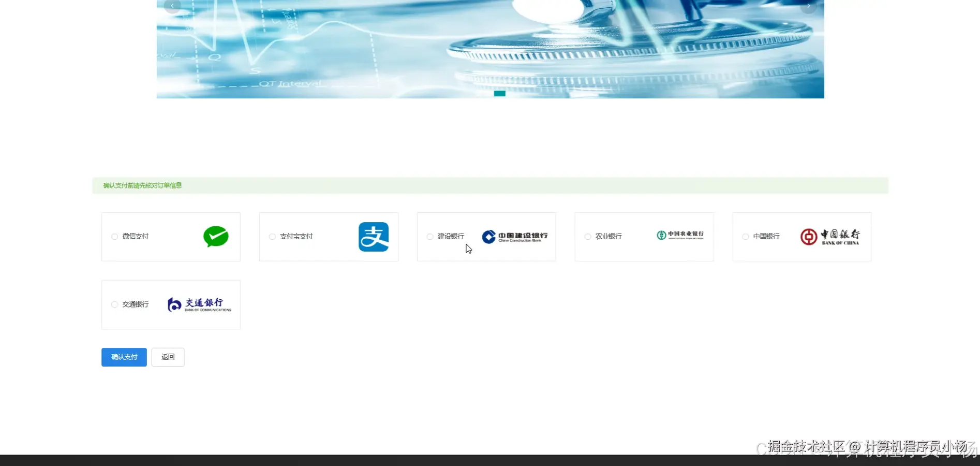Click the Bank of China logo
Image resolution: width=980 pixels, height=466 pixels.
(x=830, y=237)
